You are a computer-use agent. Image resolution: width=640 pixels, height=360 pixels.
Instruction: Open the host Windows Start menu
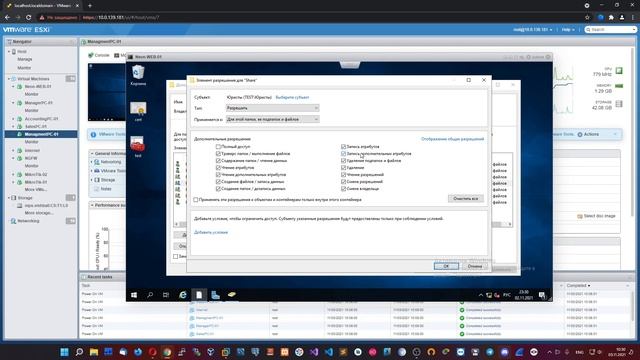pyautogui.click(x=64, y=352)
